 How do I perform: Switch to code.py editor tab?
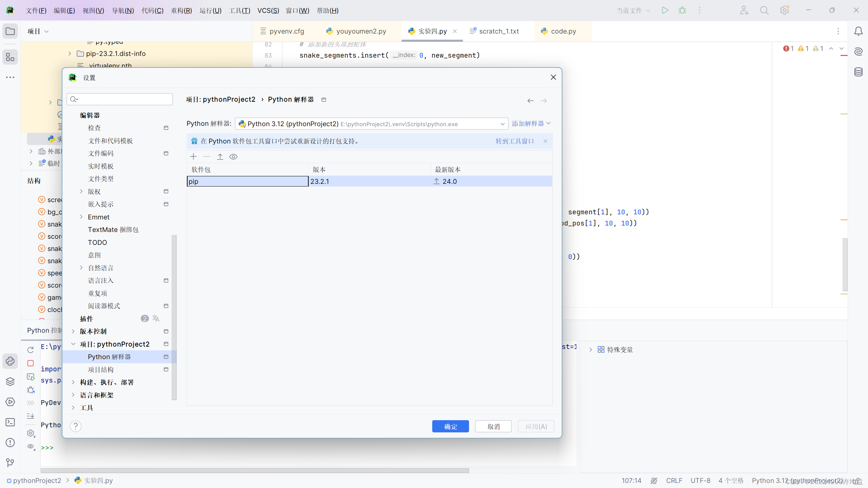(x=559, y=31)
